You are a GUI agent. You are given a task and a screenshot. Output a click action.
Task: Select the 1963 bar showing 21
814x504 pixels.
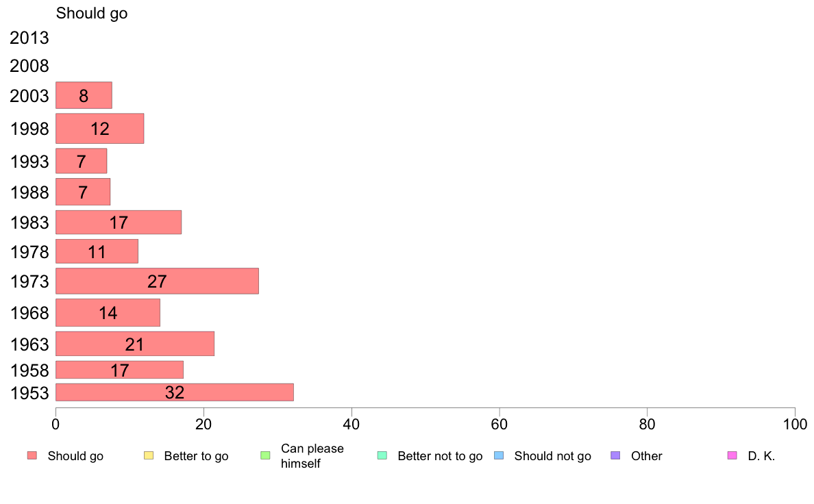pos(135,344)
